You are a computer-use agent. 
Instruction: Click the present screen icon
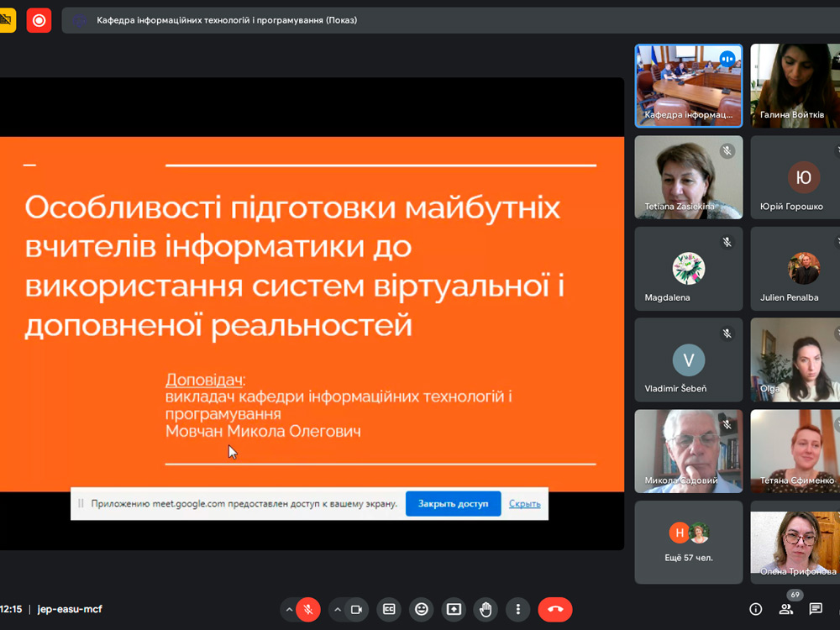pos(454,609)
